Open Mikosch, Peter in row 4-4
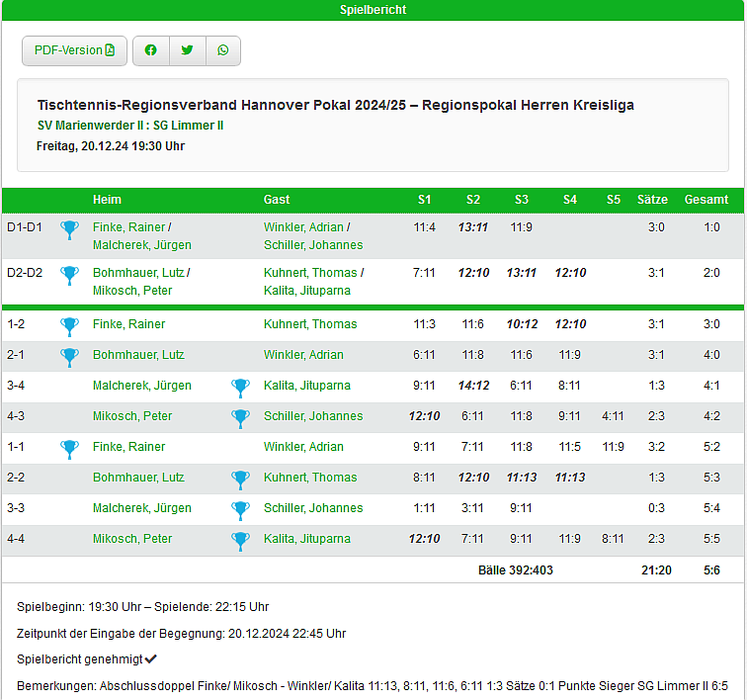 (132, 539)
